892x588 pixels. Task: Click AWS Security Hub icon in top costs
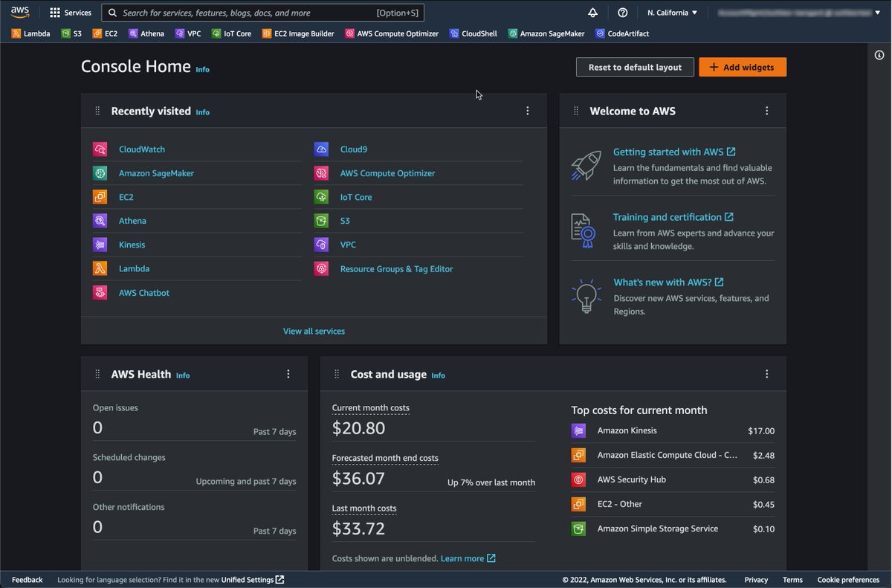(578, 479)
